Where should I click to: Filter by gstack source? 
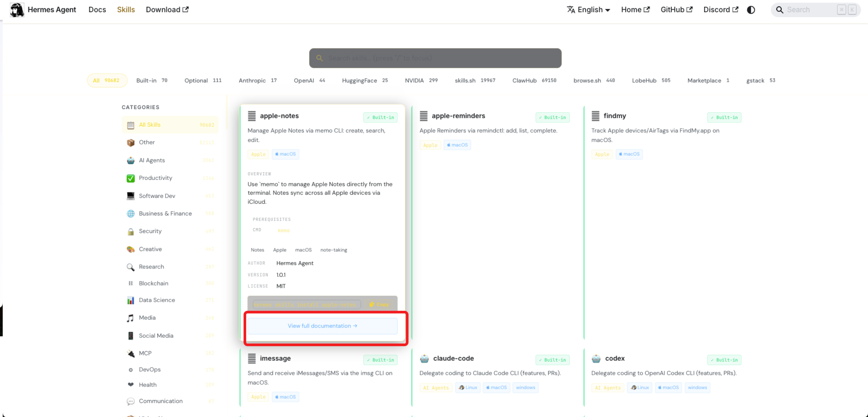tap(761, 81)
